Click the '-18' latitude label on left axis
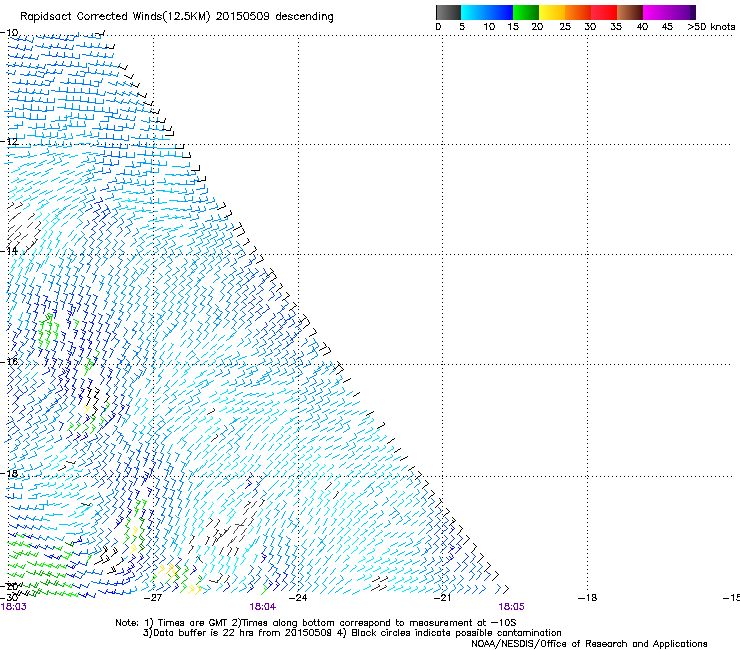This screenshot has width=740, height=650. coord(9,473)
